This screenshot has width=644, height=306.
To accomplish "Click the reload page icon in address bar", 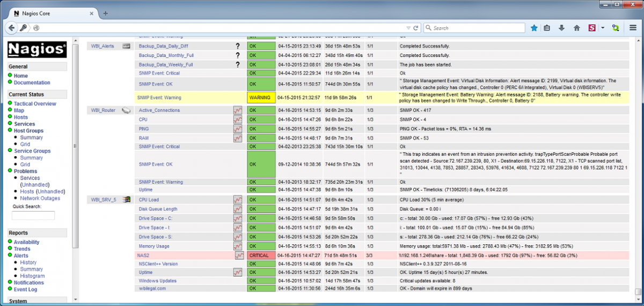I will (x=415, y=28).
